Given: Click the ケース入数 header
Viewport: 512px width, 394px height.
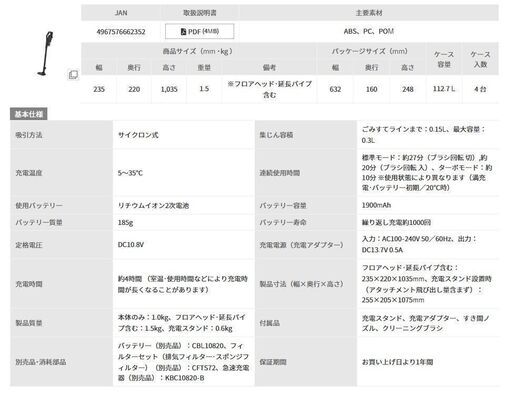Looking at the screenshot, I should click(480, 59).
